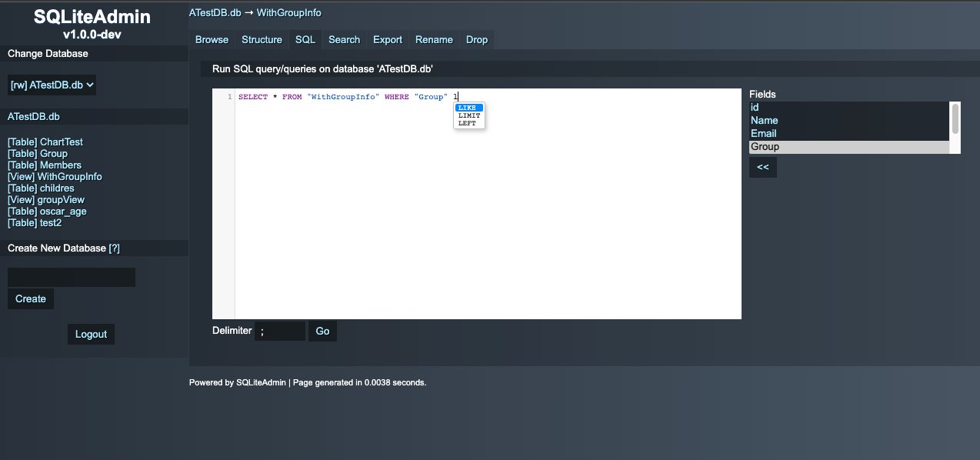Viewport: 980px width, 460px height.
Task: Open the Rename tab
Action: point(434,39)
